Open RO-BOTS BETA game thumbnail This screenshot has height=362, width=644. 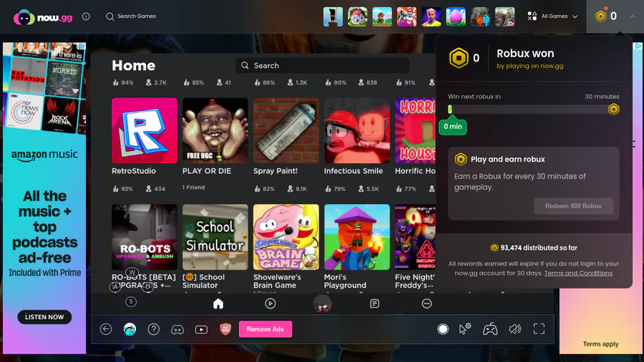[x=145, y=237]
